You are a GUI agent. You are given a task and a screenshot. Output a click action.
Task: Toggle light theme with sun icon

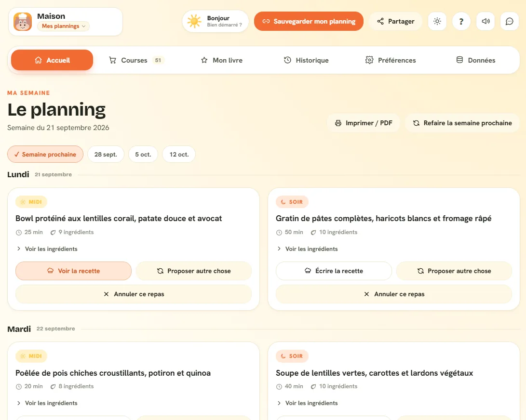(437, 21)
